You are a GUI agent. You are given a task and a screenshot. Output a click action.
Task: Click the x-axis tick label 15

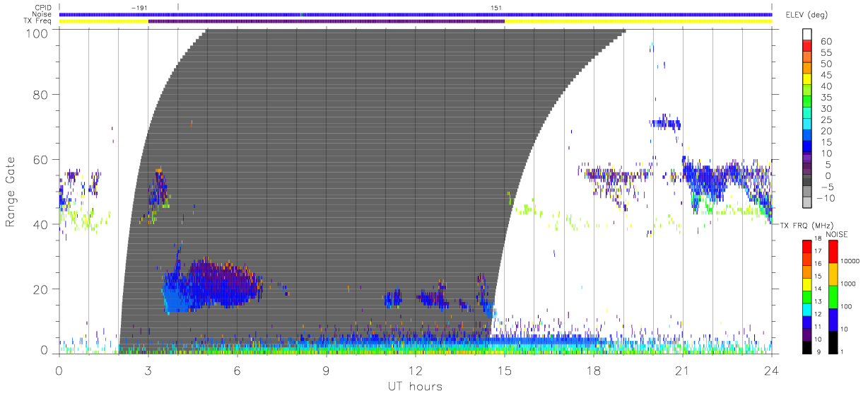pos(505,370)
